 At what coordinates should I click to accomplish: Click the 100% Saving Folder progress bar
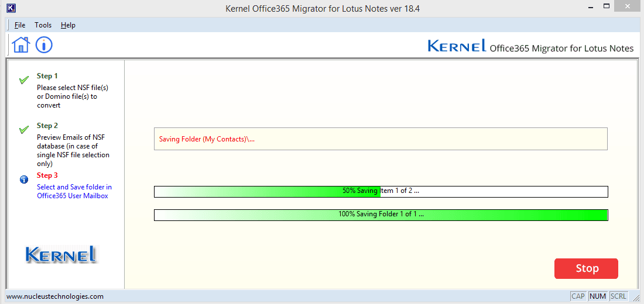point(381,215)
